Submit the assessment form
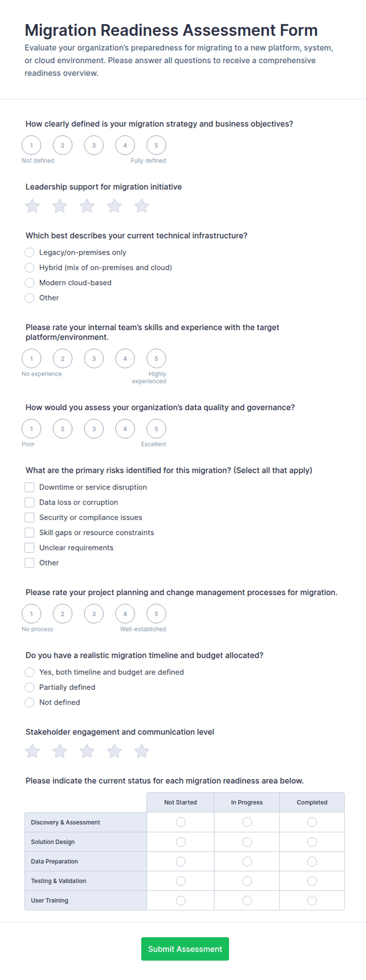This screenshot has width=366, height=980. (x=185, y=949)
